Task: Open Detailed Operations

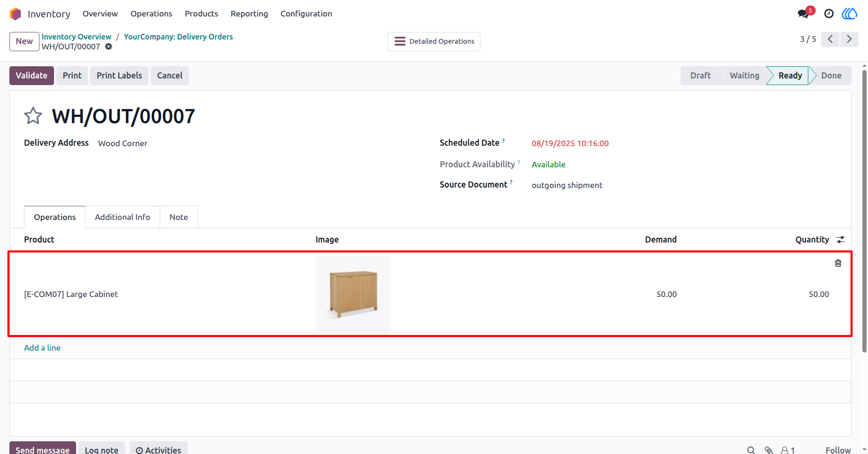Action: 434,41
